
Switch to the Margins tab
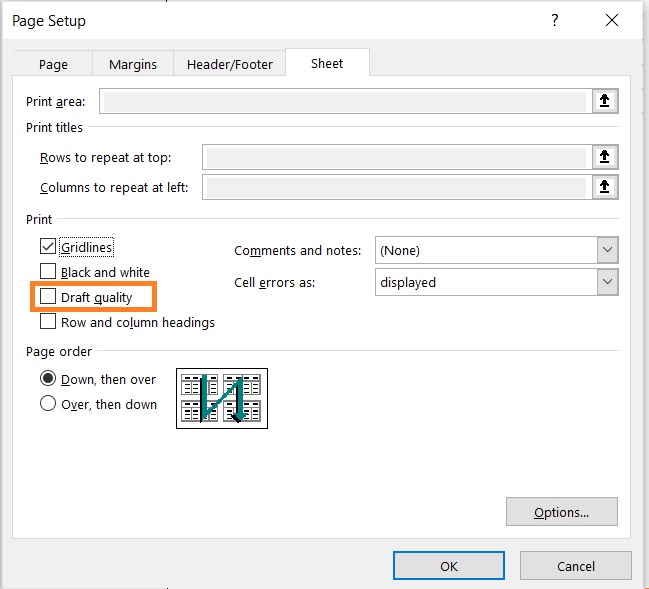pyautogui.click(x=133, y=64)
